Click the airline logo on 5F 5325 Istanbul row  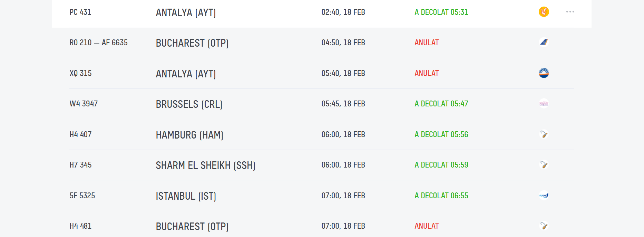point(544,195)
